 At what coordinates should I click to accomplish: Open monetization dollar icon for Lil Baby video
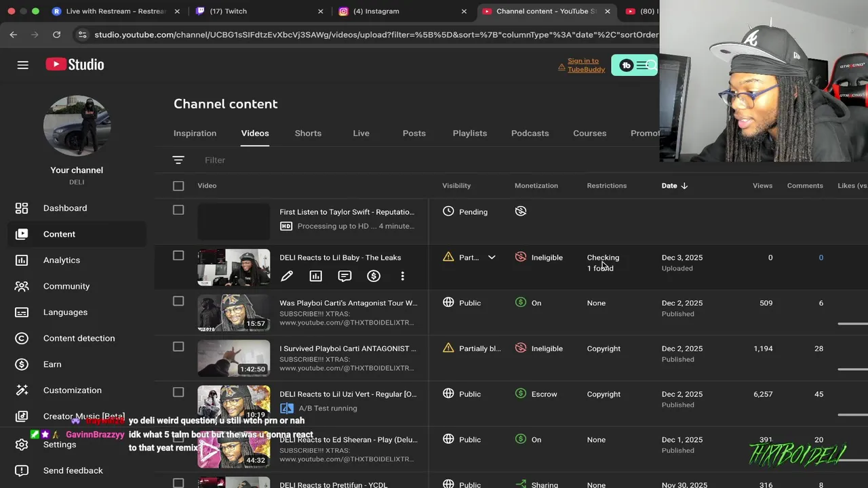click(x=374, y=276)
